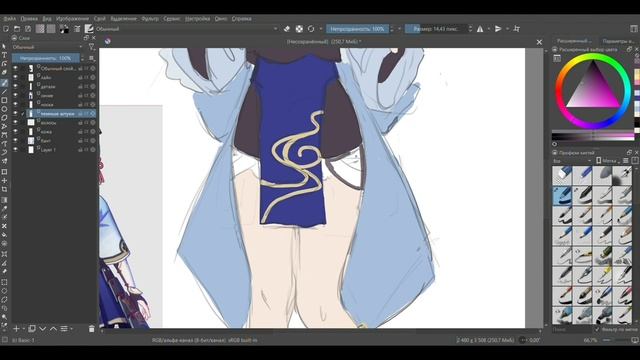The width and height of the screenshot is (640, 360).
Task: Select the Rectangular Selection tool
Action: [4, 282]
